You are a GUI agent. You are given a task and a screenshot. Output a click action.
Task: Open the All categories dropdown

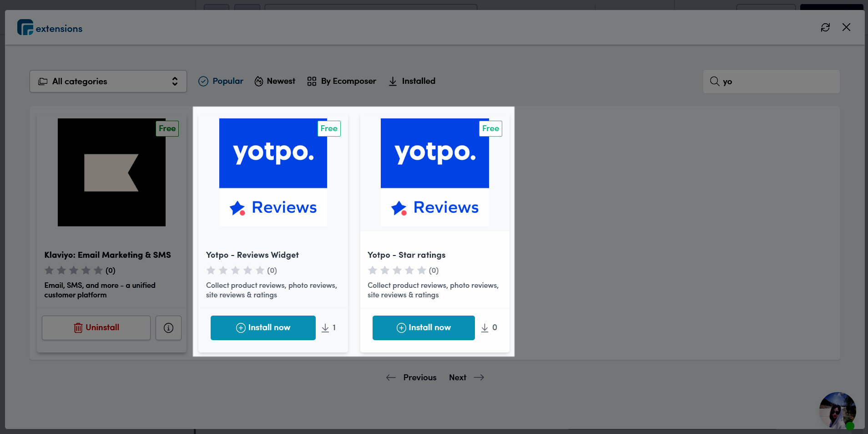coord(108,82)
